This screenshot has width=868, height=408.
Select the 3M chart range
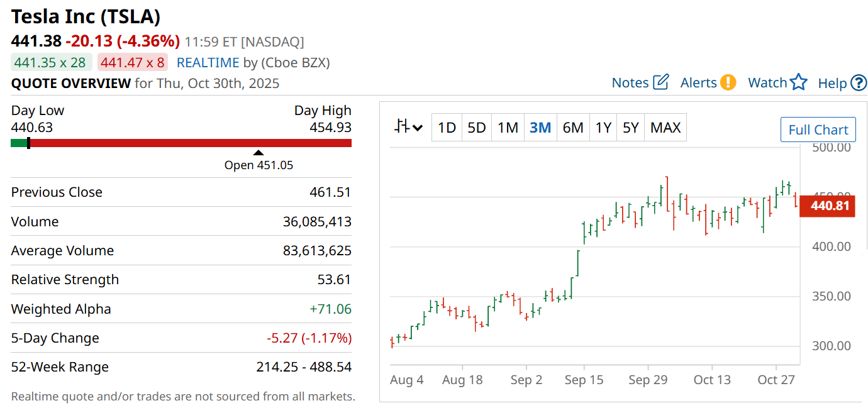[x=540, y=128]
